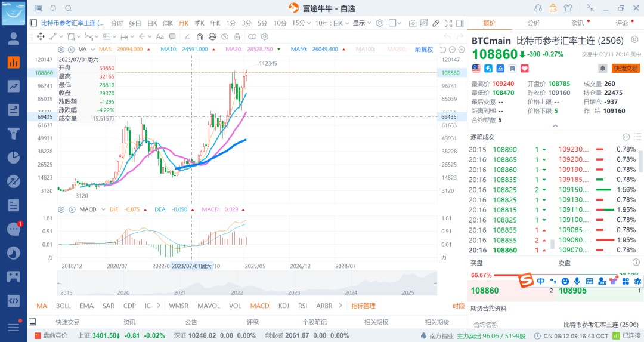Open the pie chart portfolio icon in the sidebar
Image resolution: width=644 pixels, height=342 pixels.
coord(14,158)
